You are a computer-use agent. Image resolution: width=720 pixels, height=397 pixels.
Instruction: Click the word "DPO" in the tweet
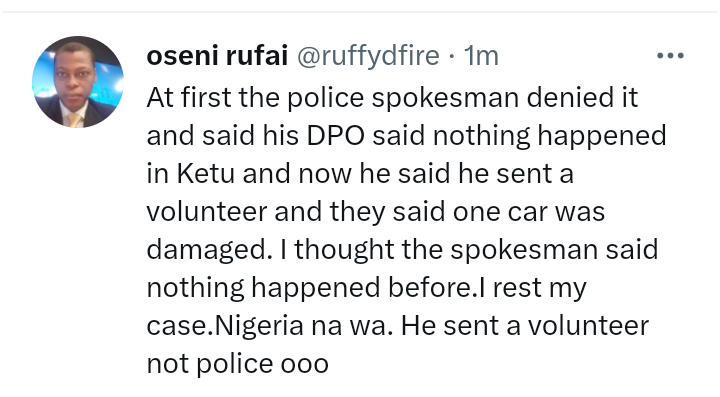336,136
